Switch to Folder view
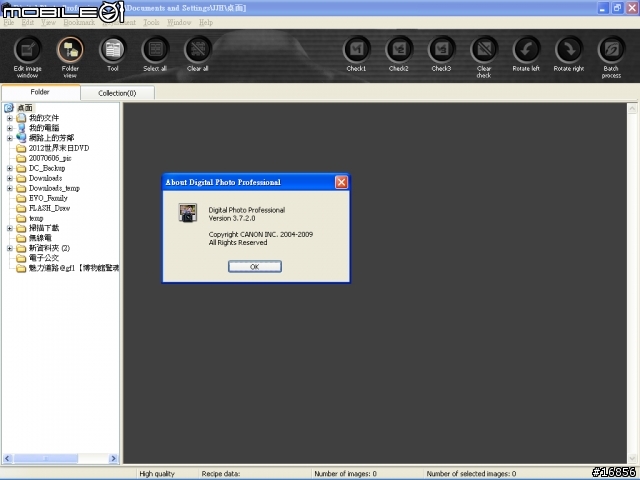 70,50
